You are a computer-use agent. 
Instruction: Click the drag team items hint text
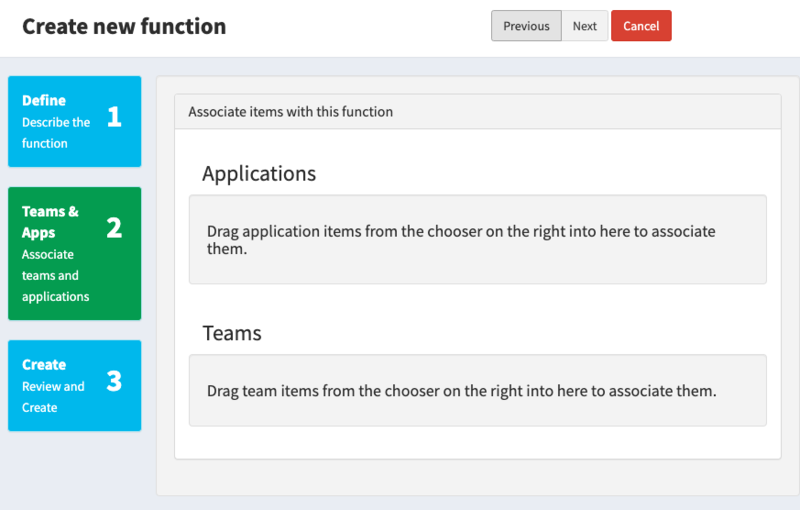[x=461, y=391]
